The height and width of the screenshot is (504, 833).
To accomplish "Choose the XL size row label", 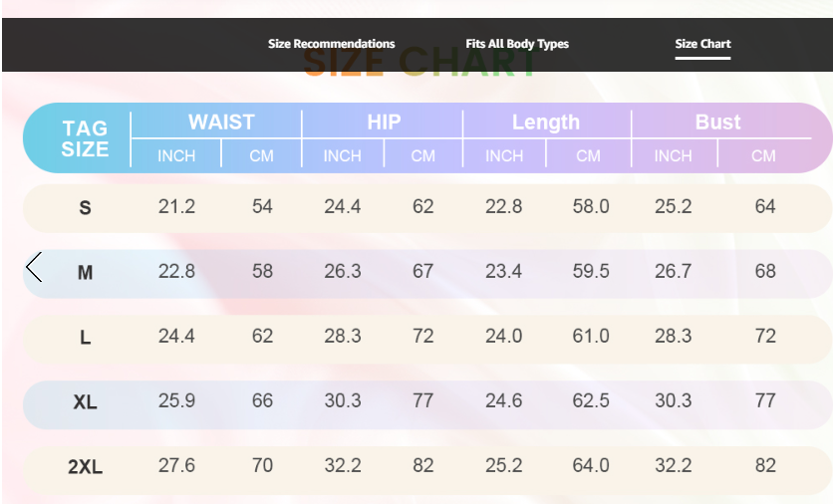I will click(x=85, y=402).
